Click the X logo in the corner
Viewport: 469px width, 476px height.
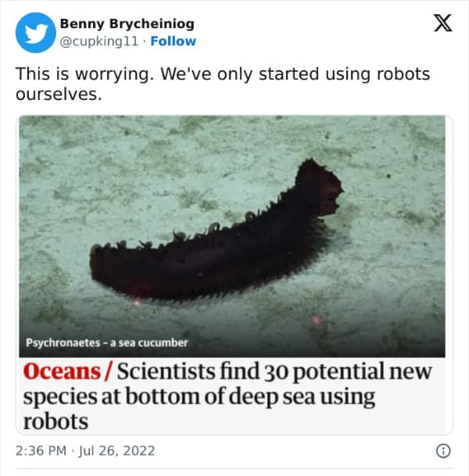(x=442, y=25)
